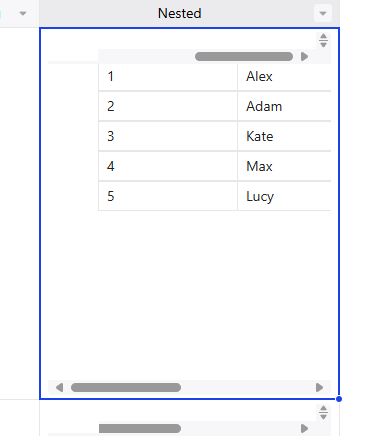The width and height of the screenshot is (385, 436).
Task: Select the cell containing Alex
Action: point(284,77)
